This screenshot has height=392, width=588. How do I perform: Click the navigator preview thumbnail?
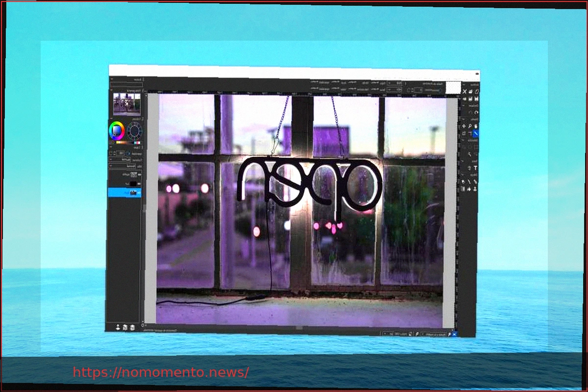126,103
